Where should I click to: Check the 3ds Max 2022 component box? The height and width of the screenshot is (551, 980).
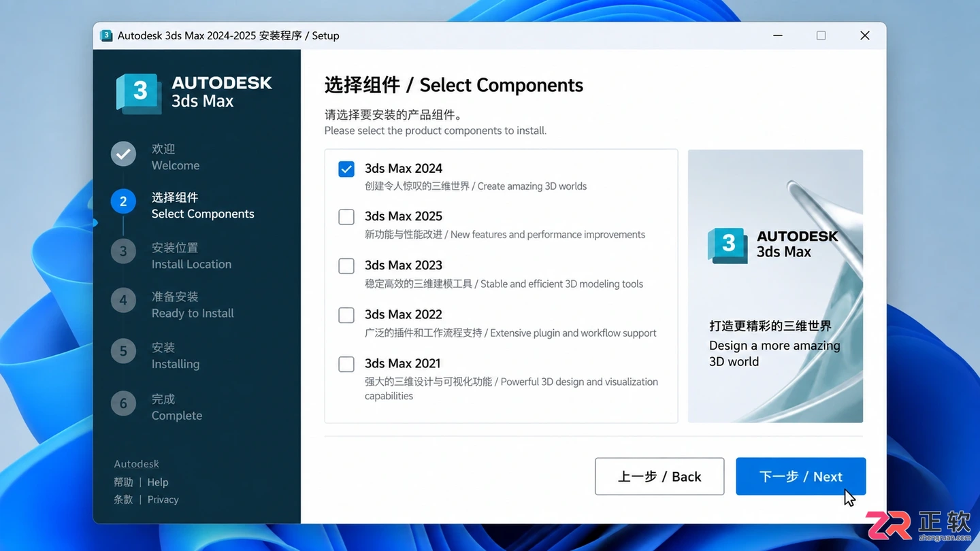(346, 315)
